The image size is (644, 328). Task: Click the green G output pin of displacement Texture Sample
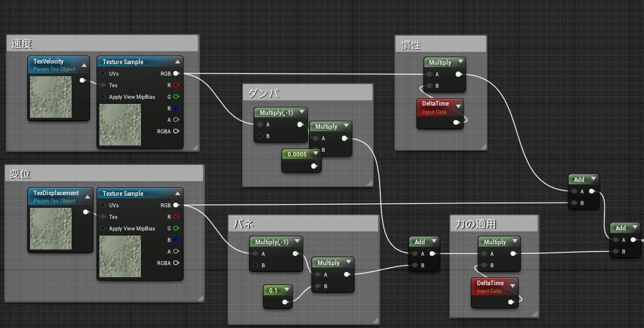pos(176,228)
